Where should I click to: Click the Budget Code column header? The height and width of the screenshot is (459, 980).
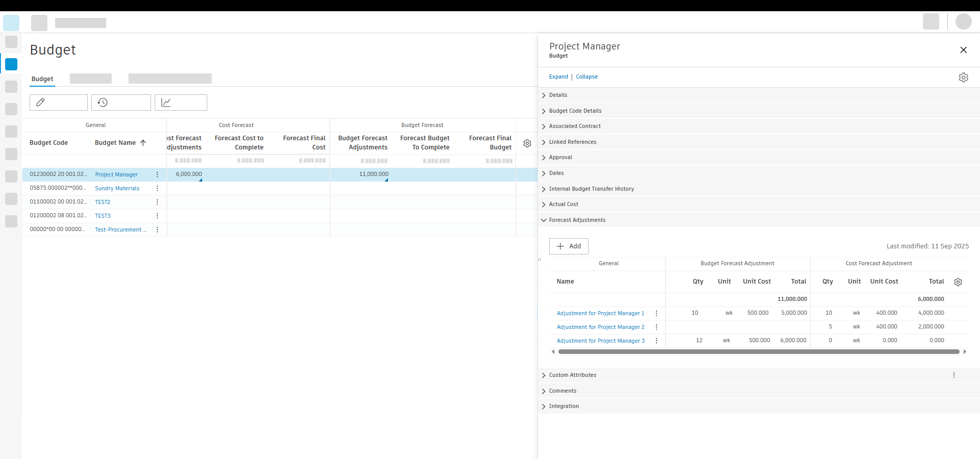[x=48, y=143]
